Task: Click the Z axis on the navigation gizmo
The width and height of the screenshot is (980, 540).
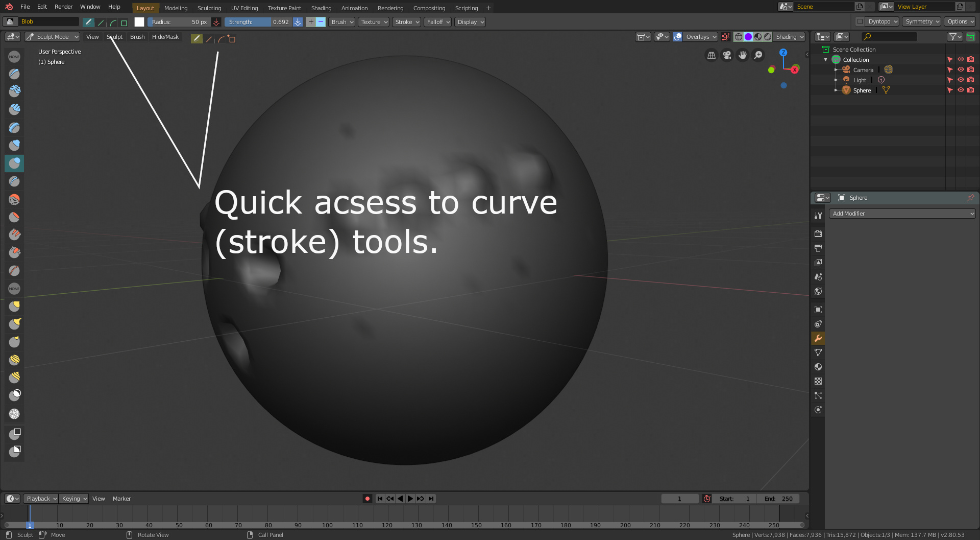Action: [x=783, y=53]
